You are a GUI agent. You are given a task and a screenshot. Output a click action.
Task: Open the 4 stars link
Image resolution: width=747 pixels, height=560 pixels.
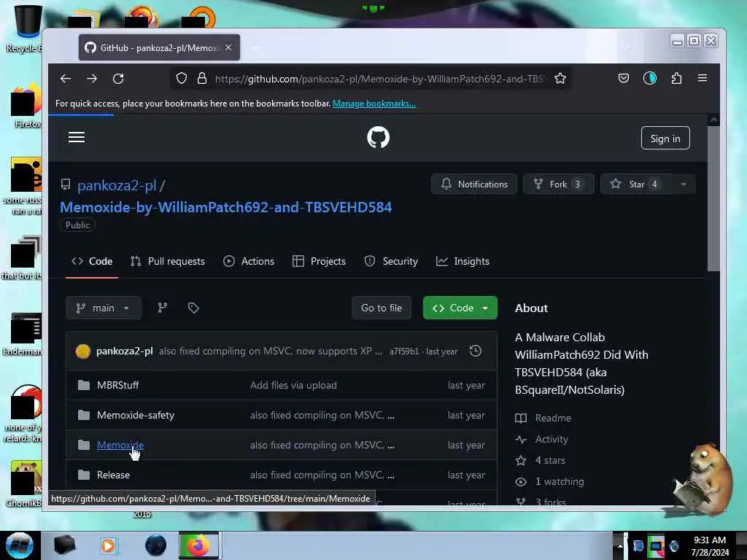[x=550, y=461]
